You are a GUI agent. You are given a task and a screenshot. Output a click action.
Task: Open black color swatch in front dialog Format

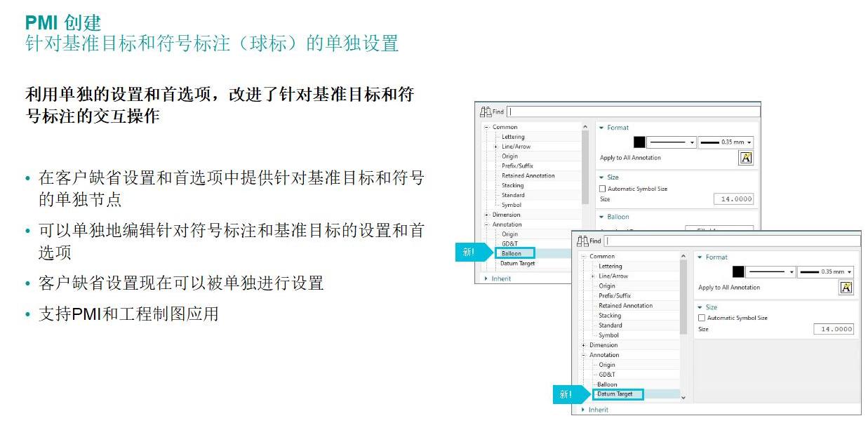coord(738,271)
